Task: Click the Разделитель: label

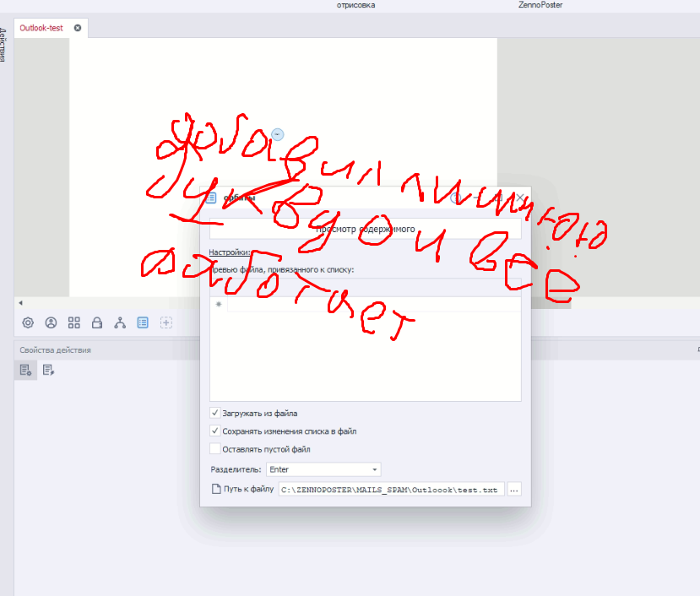Action: (236, 469)
